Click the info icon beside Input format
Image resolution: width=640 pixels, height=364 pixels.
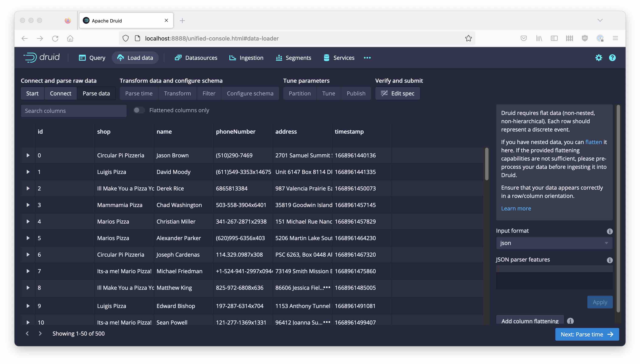[x=609, y=231]
